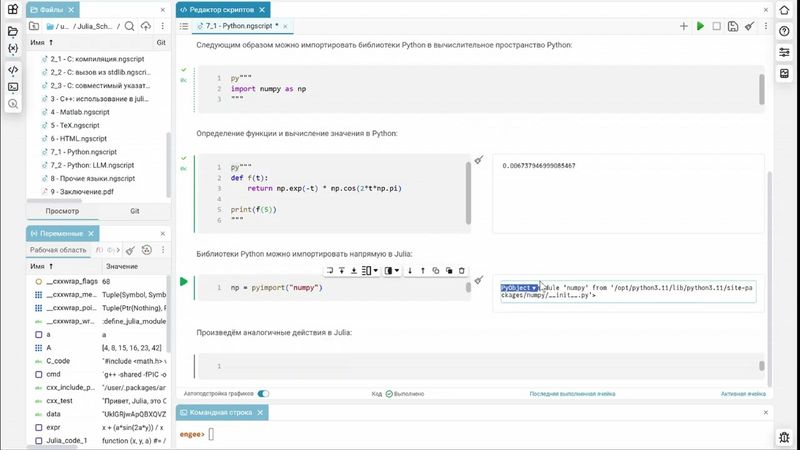
Task: Copy the cell using copy icon
Action: pos(436,270)
